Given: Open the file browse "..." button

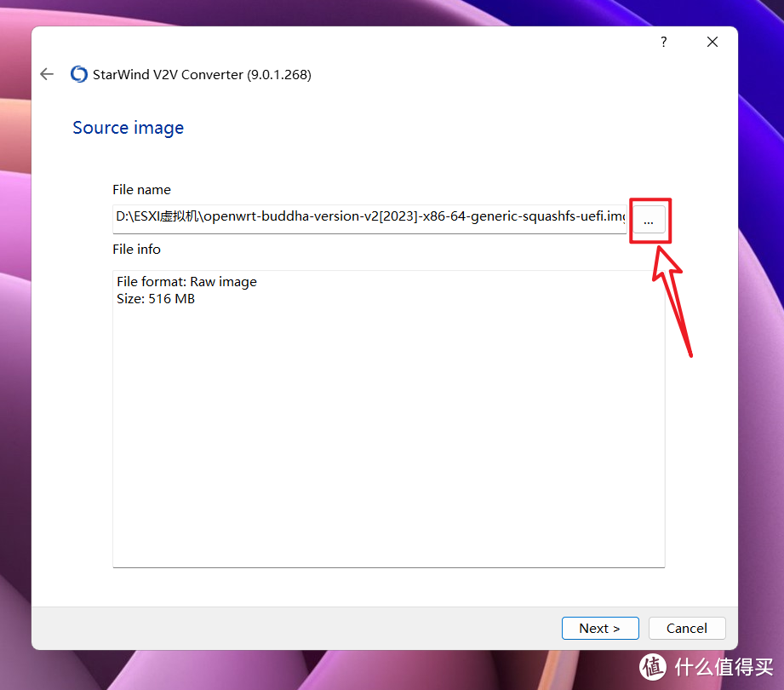Looking at the screenshot, I should (649, 220).
